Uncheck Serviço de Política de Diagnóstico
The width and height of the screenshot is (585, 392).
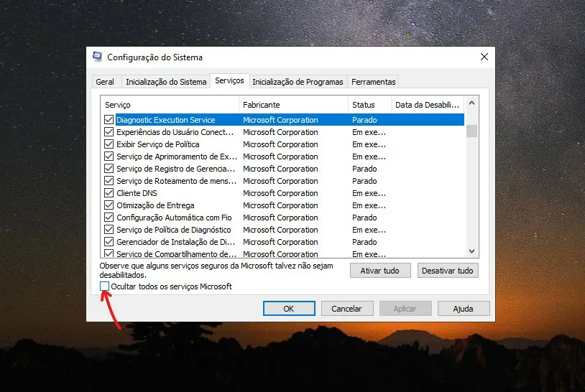pyautogui.click(x=109, y=230)
